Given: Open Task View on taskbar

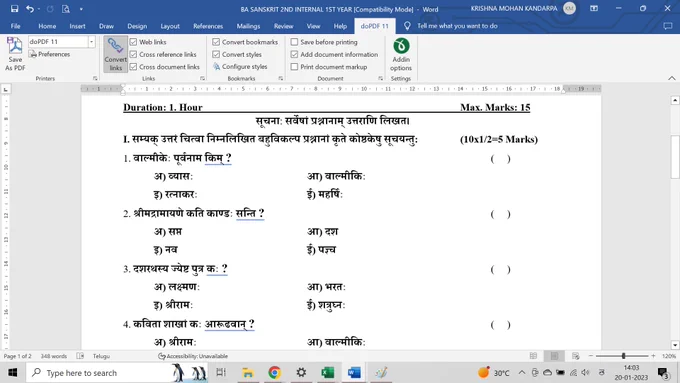Looking at the screenshot, I should tap(221, 373).
